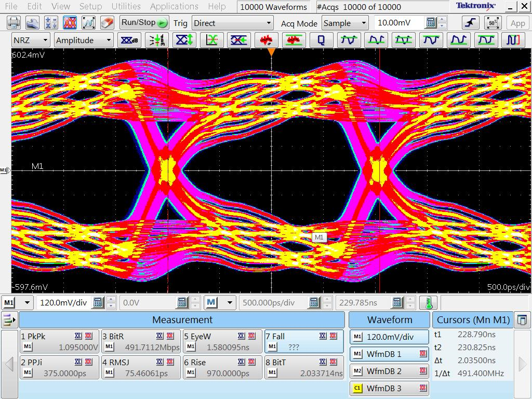Open the Setup menu
This screenshot has height=399, width=532.
pos(90,6)
